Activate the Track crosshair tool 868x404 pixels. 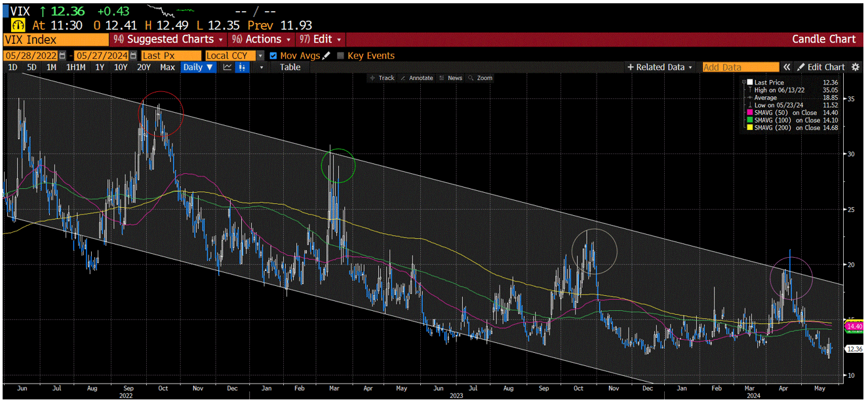[x=385, y=78]
